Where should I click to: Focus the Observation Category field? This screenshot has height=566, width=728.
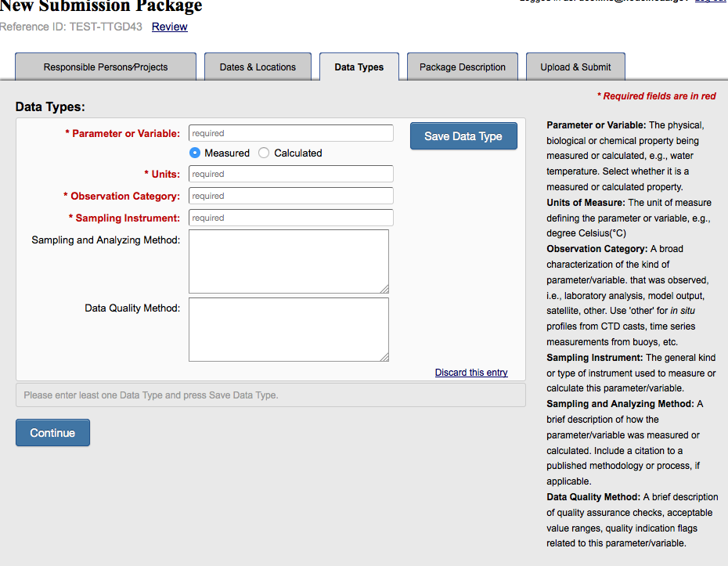[x=290, y=196]
